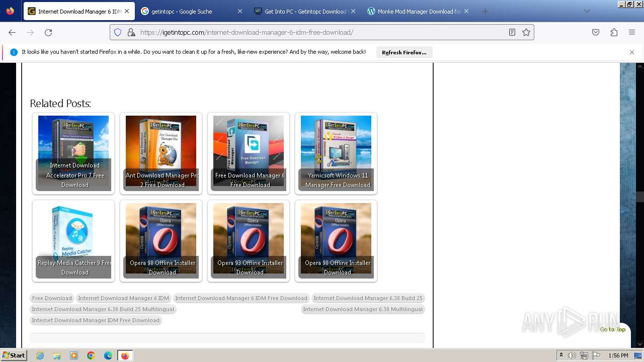Launch Internet Explorer from the taskbar
This screenshot has height=362, width=644.
tap(40, 355)
